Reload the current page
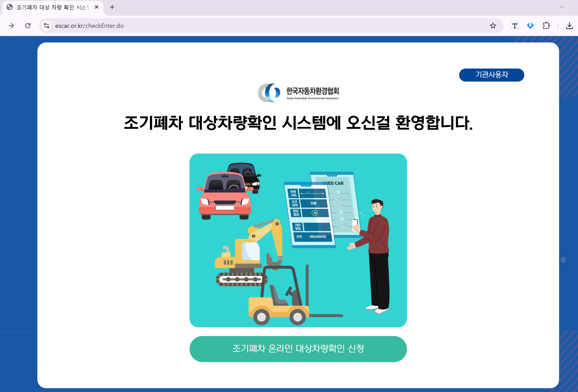Screen dimensions: 578x392 (x=28, y=26)
